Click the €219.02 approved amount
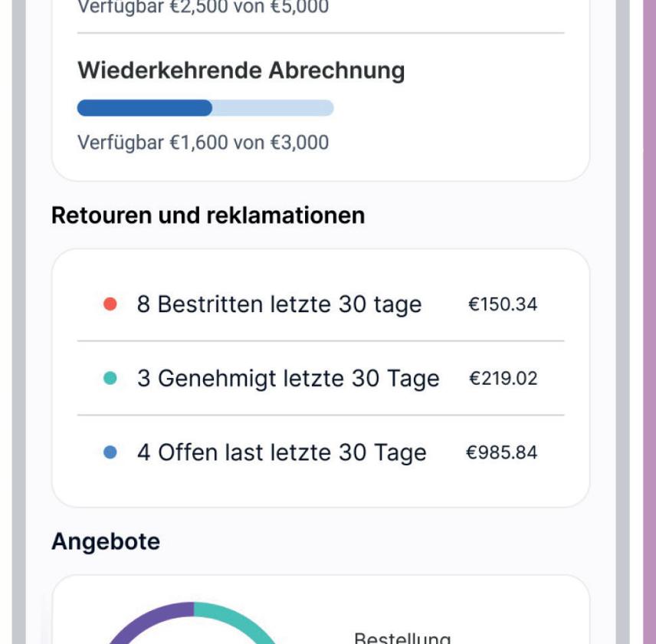This screenshot has width=656, height=644. click(503, 378)
